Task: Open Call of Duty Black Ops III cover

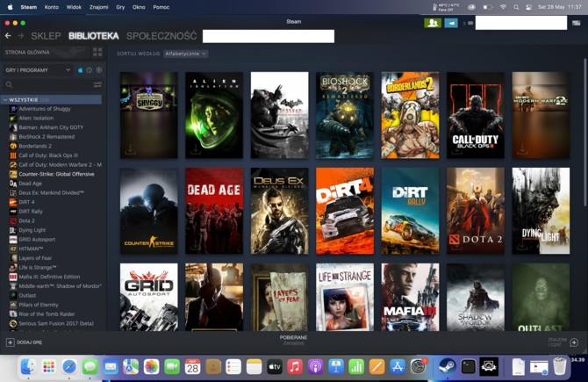Action: click(476, 115)
